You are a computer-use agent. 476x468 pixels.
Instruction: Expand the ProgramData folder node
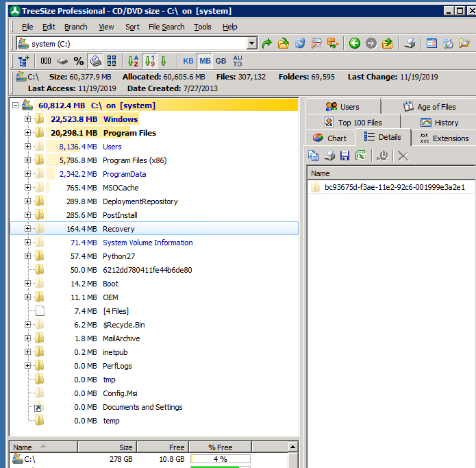(x=27, y=174)
